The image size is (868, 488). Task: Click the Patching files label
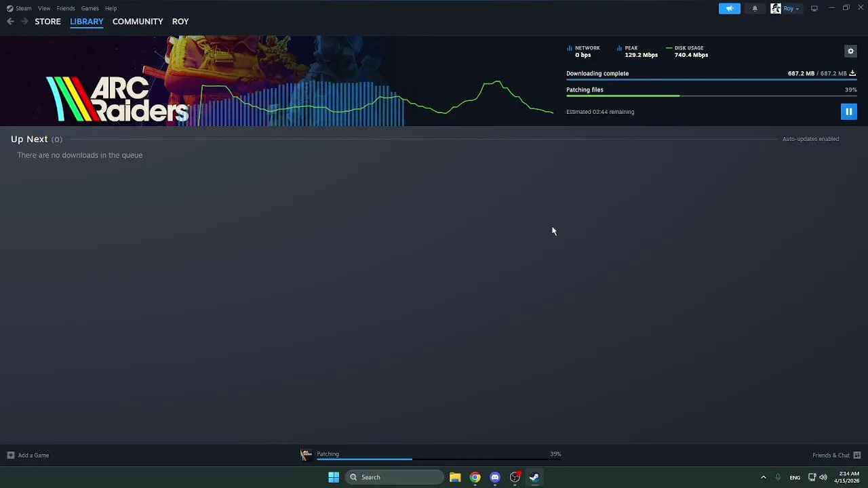coord(585,89)
